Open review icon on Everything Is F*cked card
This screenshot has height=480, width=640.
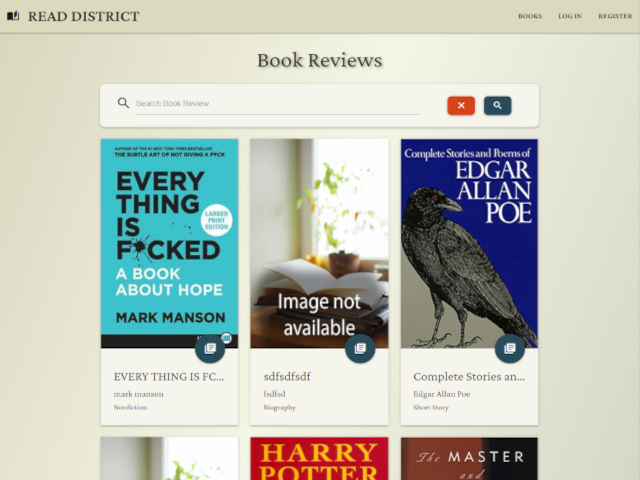tap(210, 348)
